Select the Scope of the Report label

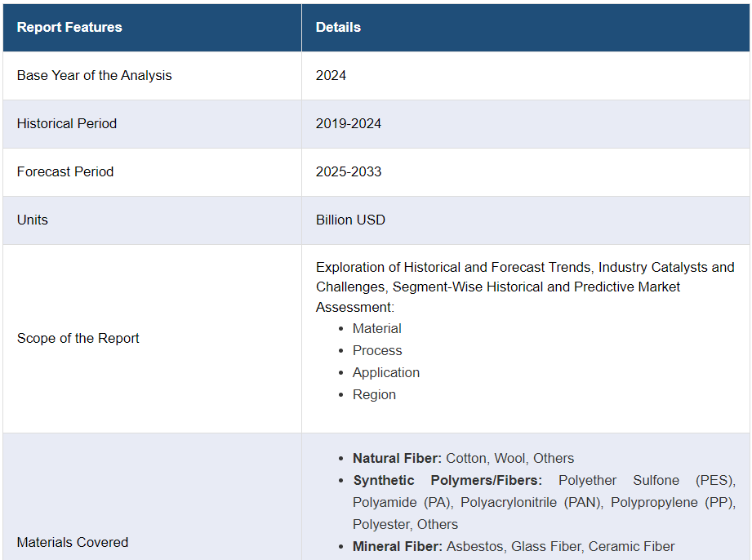78,338
